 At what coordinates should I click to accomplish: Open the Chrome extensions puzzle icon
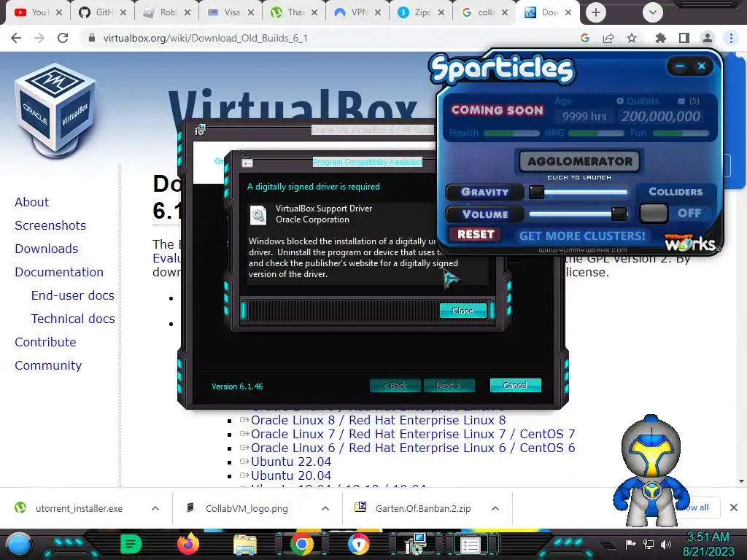(660, 38)
